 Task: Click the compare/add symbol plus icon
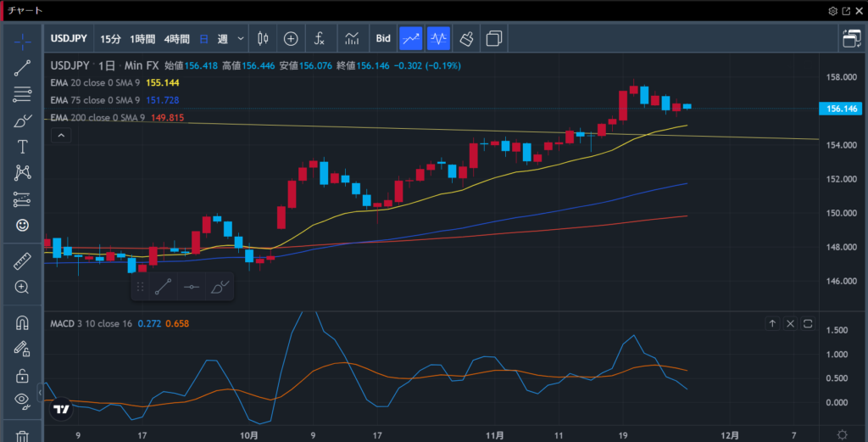coord(291,38)
